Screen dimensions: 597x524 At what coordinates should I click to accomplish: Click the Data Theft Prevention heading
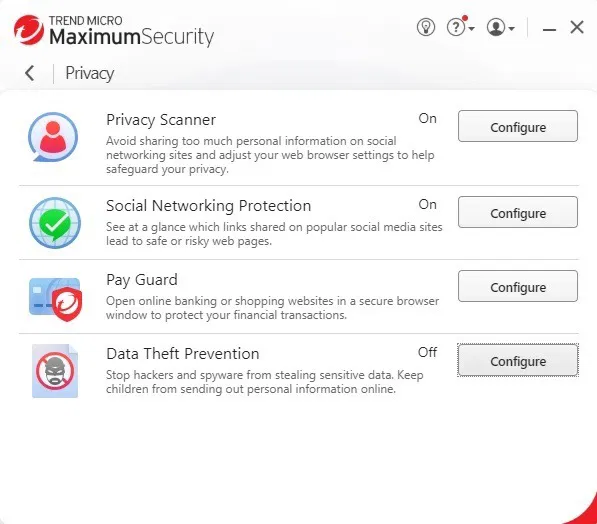[183, 354]
